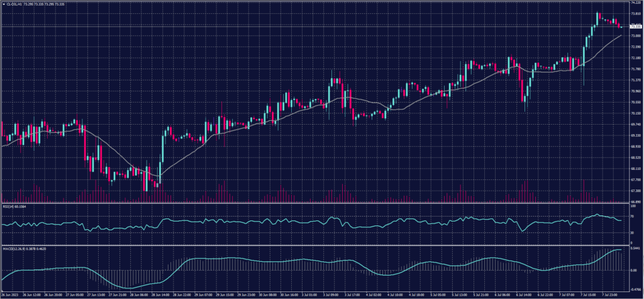Click the 28 Jun 14:00 time axis label
The height and width of the screenshot is (299, 644).
click(155, 294)
